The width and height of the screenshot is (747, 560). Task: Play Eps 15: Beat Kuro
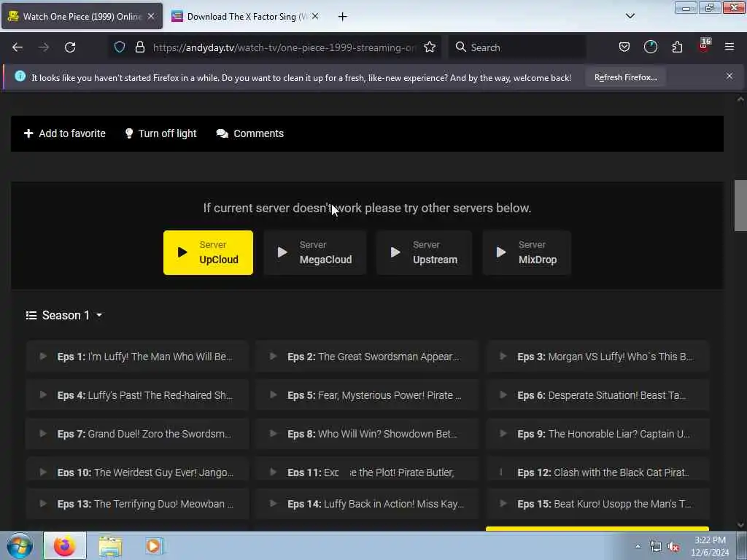pos(597,504)
